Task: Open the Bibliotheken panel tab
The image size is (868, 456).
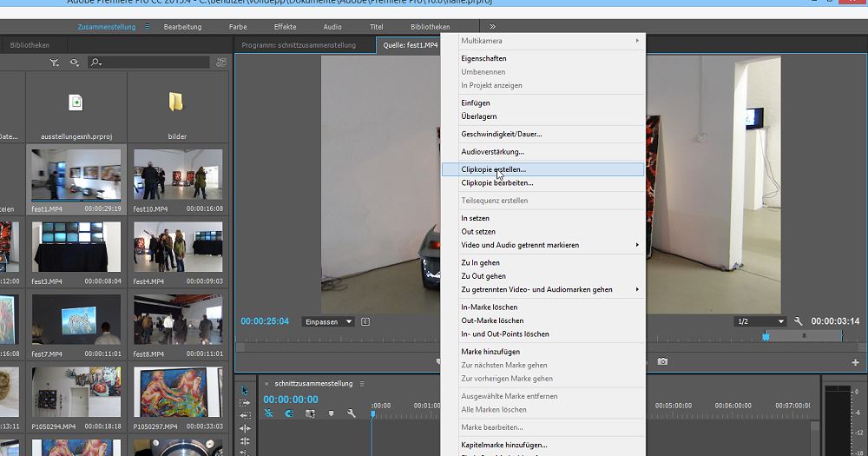Action: click(x=30, y=45)
